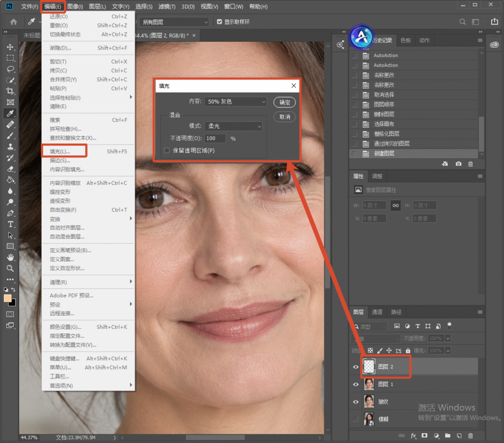
Task: Select the Pen tool
Action: click(x=10, y=213)
